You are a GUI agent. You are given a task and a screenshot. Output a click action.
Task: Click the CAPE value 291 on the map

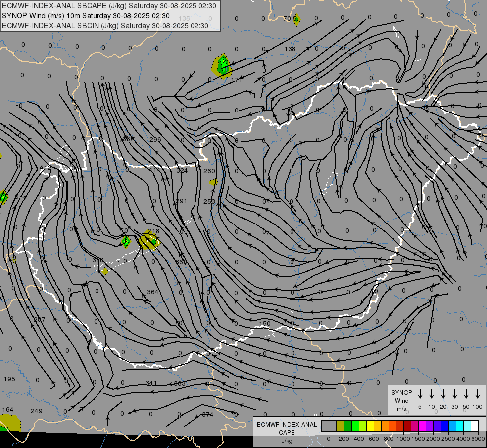point(182,201)
